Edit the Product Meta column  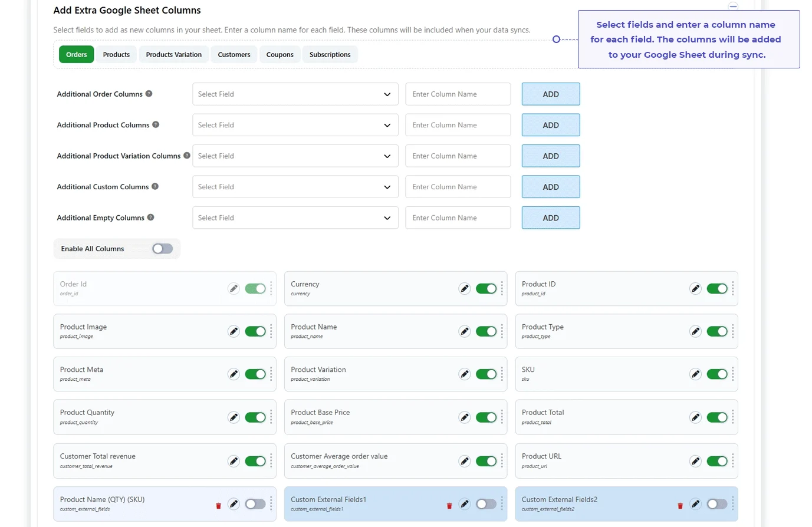[234, 374]
